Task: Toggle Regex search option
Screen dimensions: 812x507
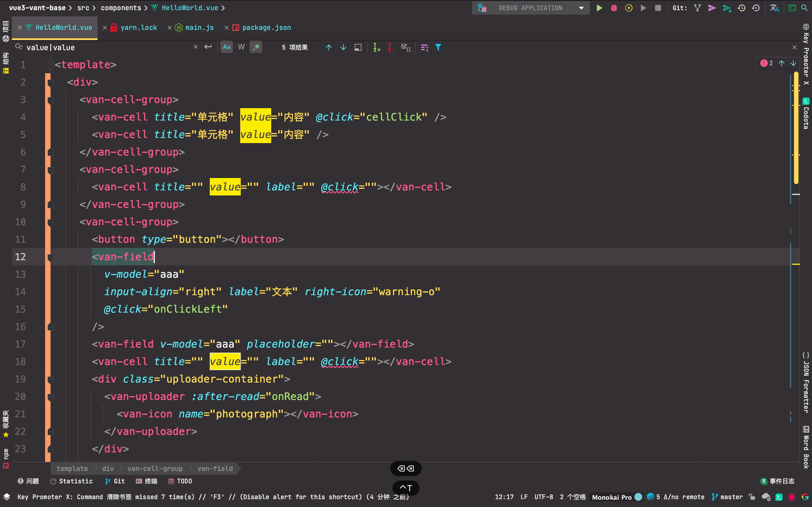Action: pos(256,47)
